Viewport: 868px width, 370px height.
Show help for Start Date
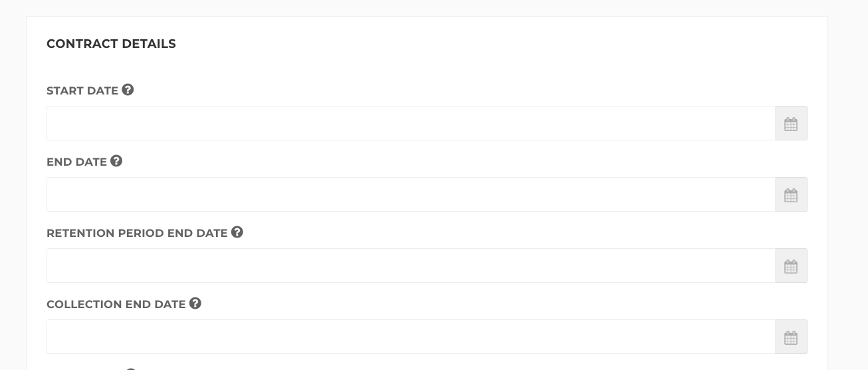point(128,90)
